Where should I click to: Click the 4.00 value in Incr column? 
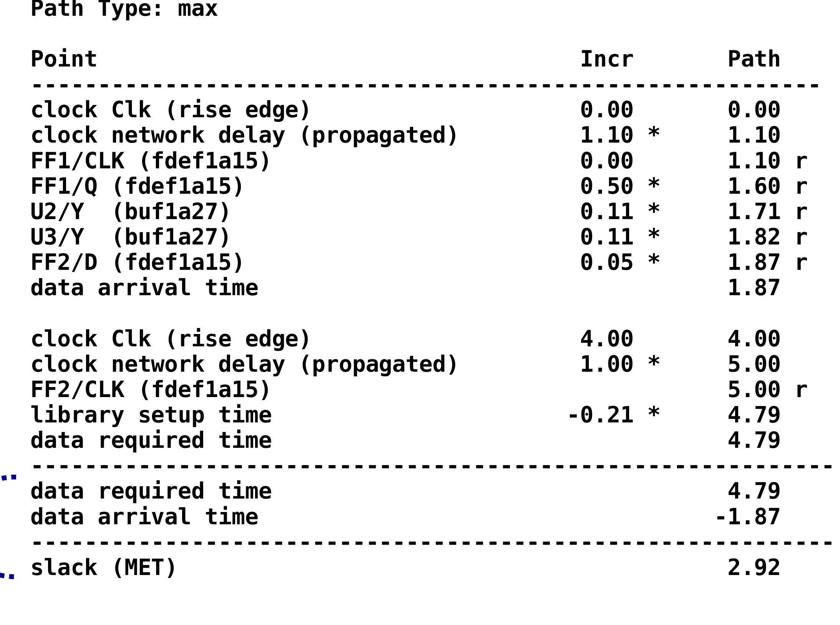(606, 339)
